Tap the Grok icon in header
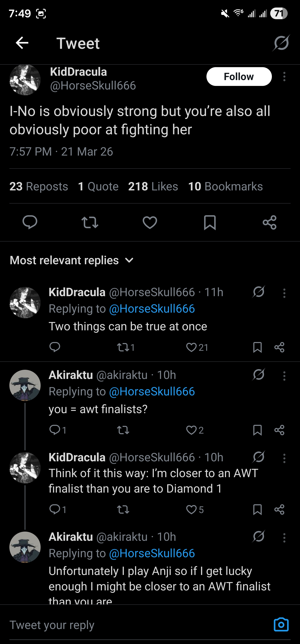The image size is (300, 644). 281,43
